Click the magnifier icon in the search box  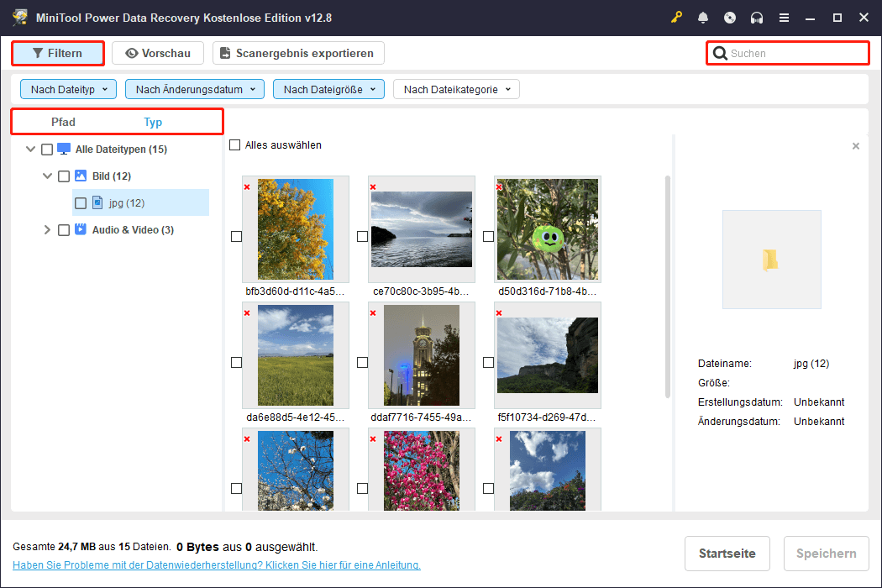pyautogui.click(x=720, y=54)
